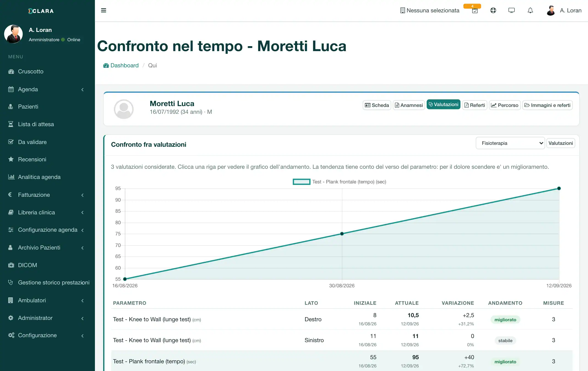
Task: Switch to the Referti tab
Action: click(x=475, y=105)
